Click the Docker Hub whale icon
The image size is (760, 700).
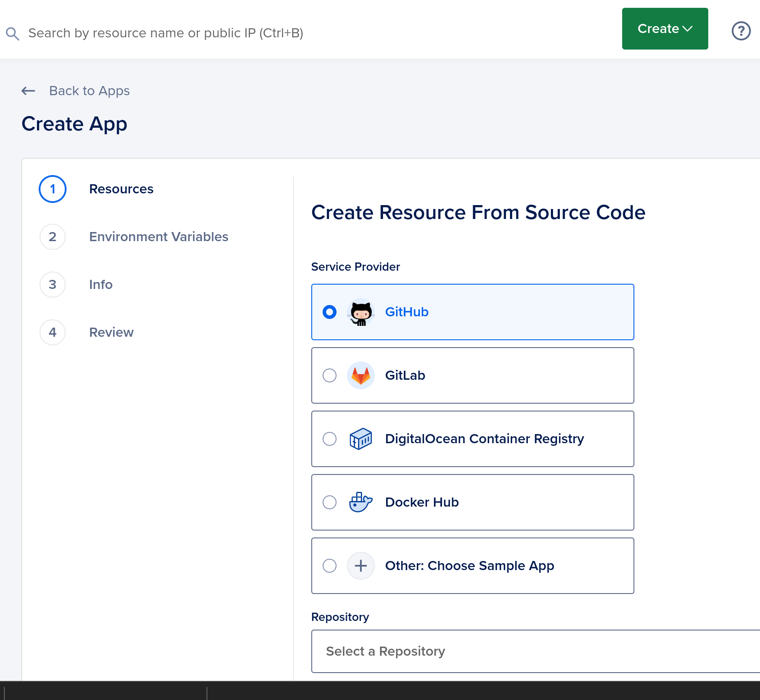(x=361, y=502)
